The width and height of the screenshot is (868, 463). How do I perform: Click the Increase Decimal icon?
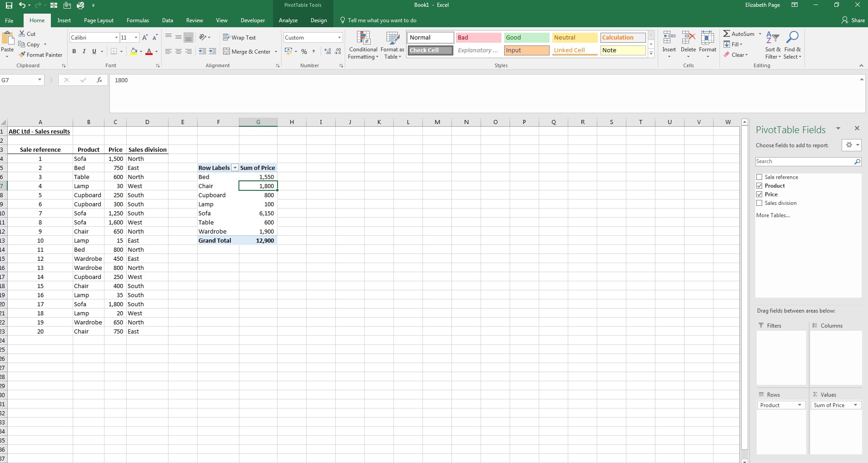(328, 51)
